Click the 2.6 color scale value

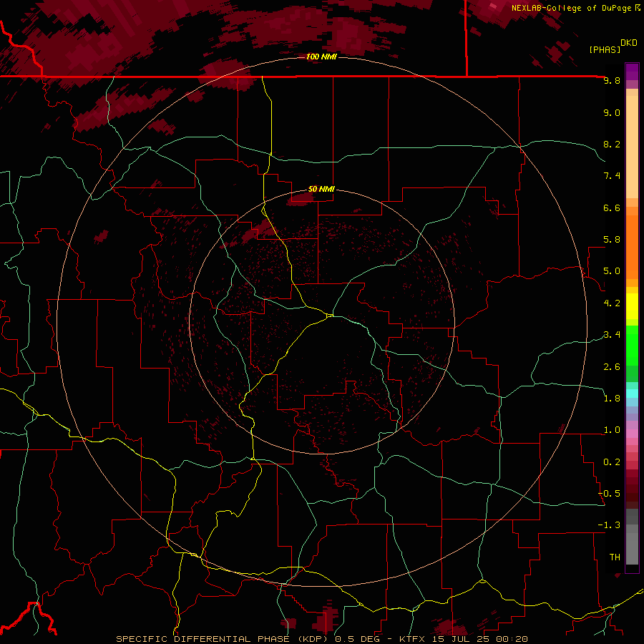[x=612, y=367]
